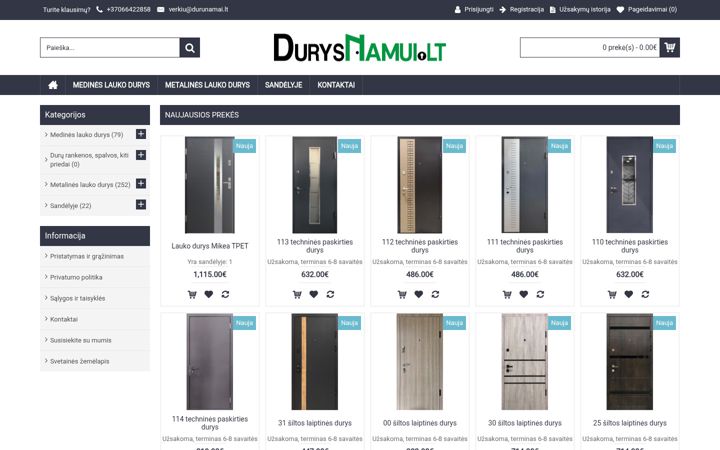Image resolution: width=720 pixels, height=450 pixels.
Task: Wishlist the 113 techninės paskirties durys
Action: coord(314,294)
